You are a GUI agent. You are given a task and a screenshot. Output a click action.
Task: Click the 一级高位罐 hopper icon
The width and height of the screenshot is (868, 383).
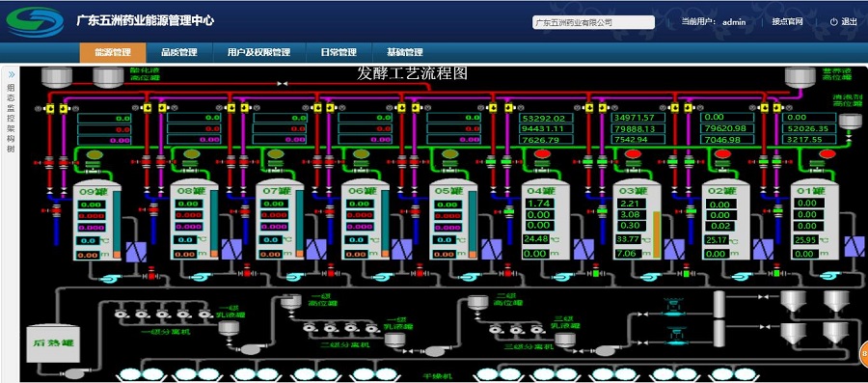coord(290,302)
